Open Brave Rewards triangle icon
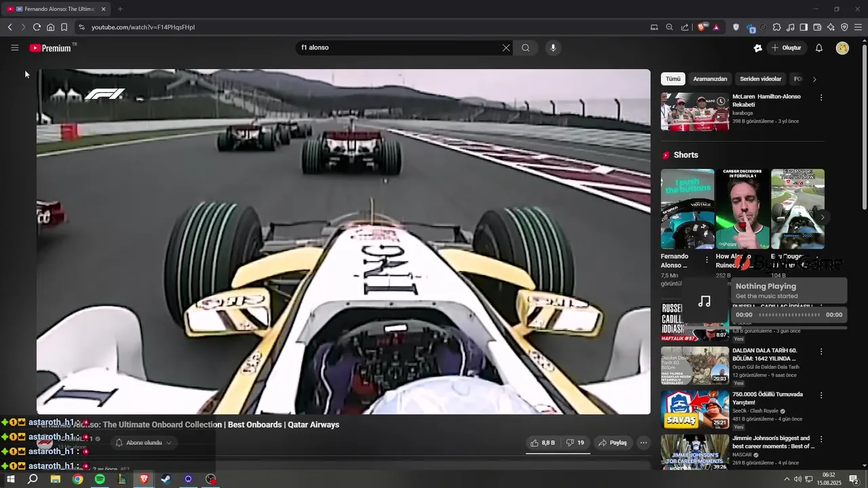Viewport: 868px width, 488px height. [716, 27]
